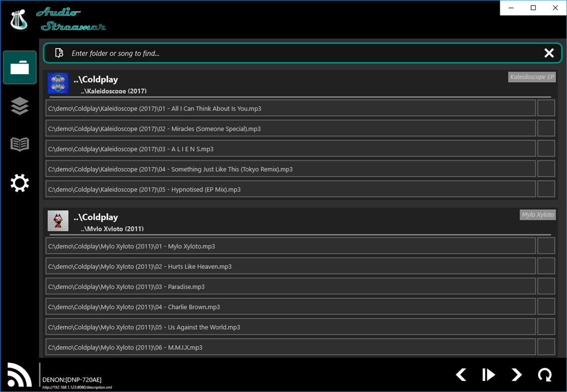Check the box next to Paradise.mp3
Screen dimensions: 567x392
click(546, 286)
